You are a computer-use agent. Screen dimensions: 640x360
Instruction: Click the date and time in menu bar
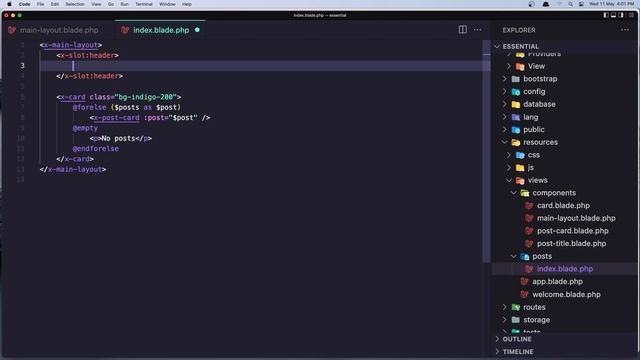(x=611, y=4)
